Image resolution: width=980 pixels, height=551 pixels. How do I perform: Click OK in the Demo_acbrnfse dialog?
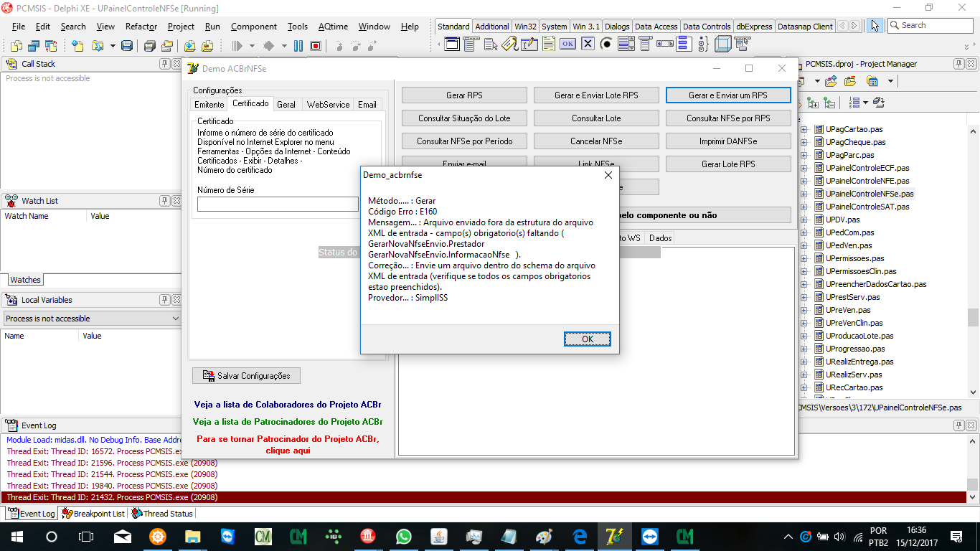tap(588, 339)
